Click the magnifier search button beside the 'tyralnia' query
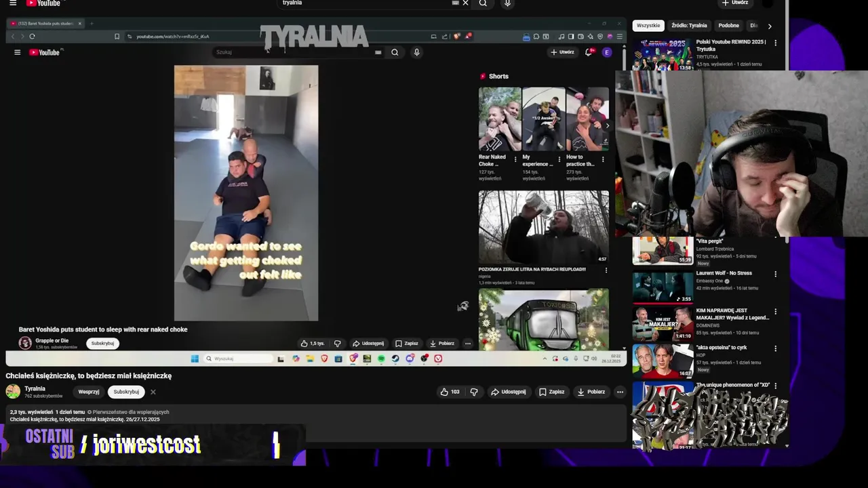This screenshot has width=868, height=488. pos(483,3)
